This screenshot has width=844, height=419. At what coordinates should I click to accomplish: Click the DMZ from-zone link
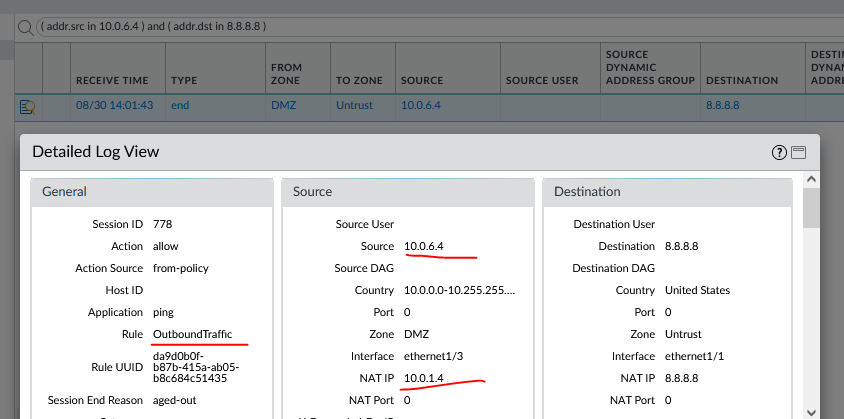tap(284, 104)
